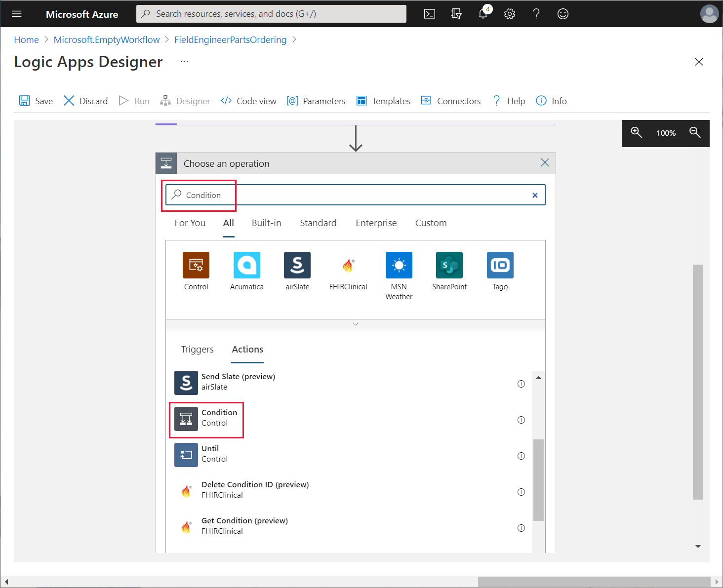Show info for Condition Control action

click(521, 420)
